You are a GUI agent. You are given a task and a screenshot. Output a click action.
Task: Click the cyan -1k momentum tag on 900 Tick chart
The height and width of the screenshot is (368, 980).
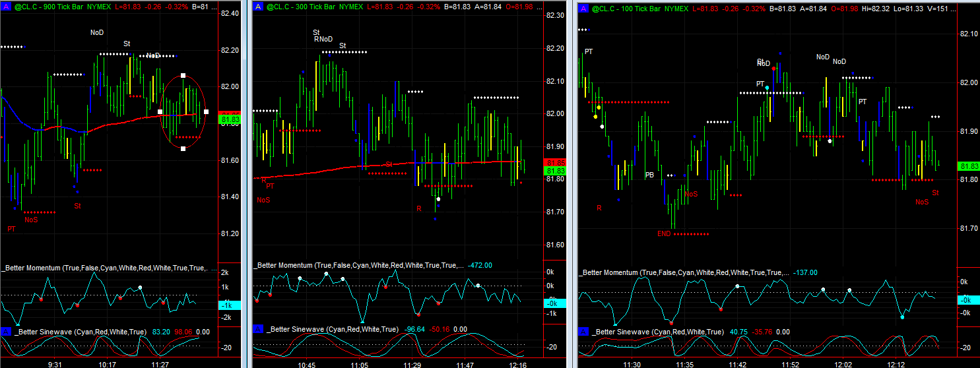(230, 305)
